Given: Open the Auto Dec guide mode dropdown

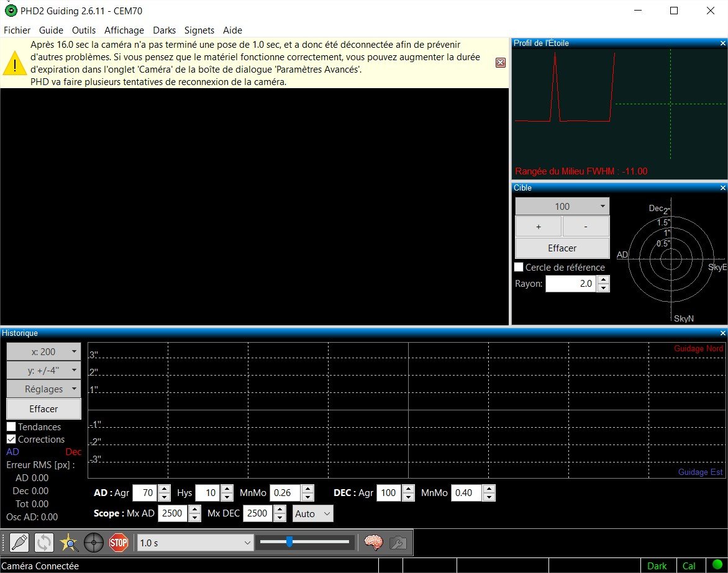Looking at the screenshot, I should [x=313, y=513].
